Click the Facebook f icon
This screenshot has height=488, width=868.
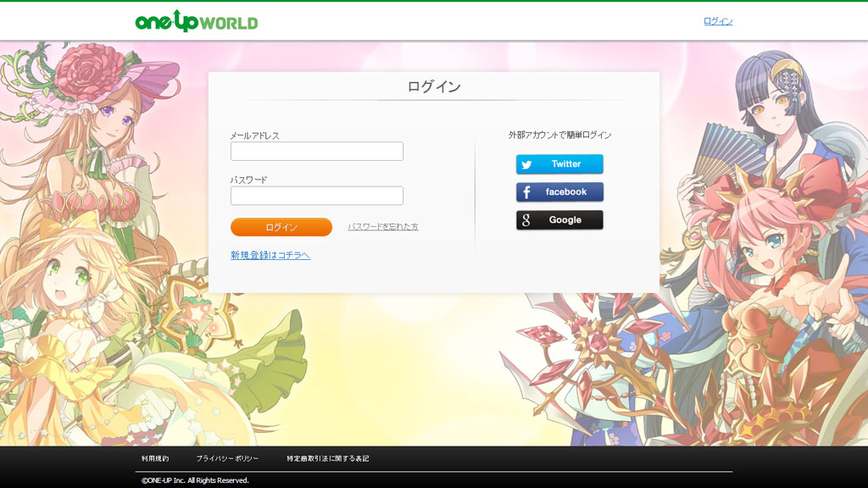526,192
